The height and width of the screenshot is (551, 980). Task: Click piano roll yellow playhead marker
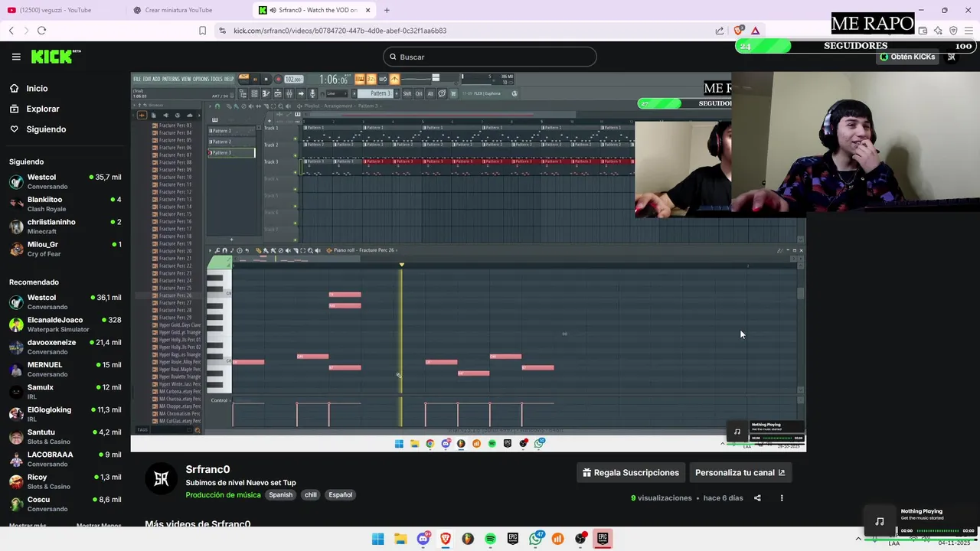(x=401, y=265)
